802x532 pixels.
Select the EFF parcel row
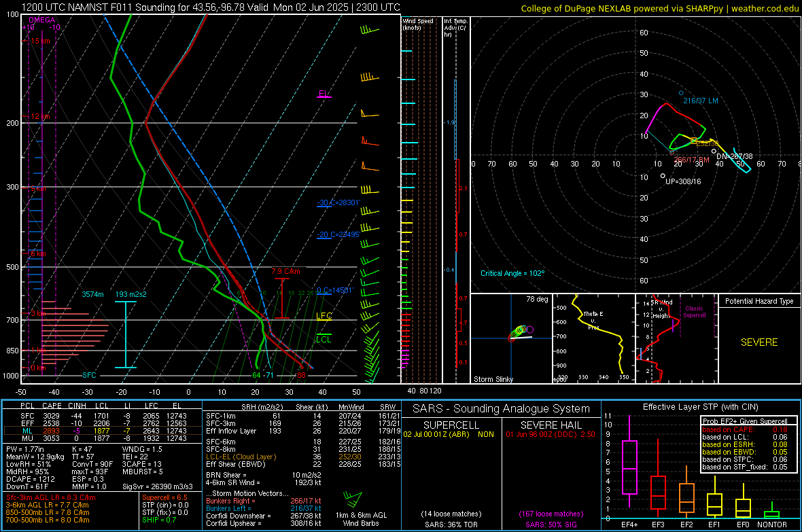pyautogui.click(x=103, y=423)
